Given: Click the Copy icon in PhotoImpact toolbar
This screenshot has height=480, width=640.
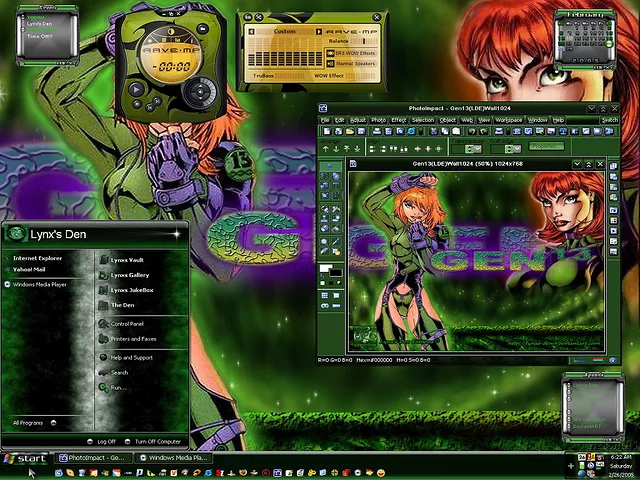Looking at the screenshot, I should tap(444, 131).
